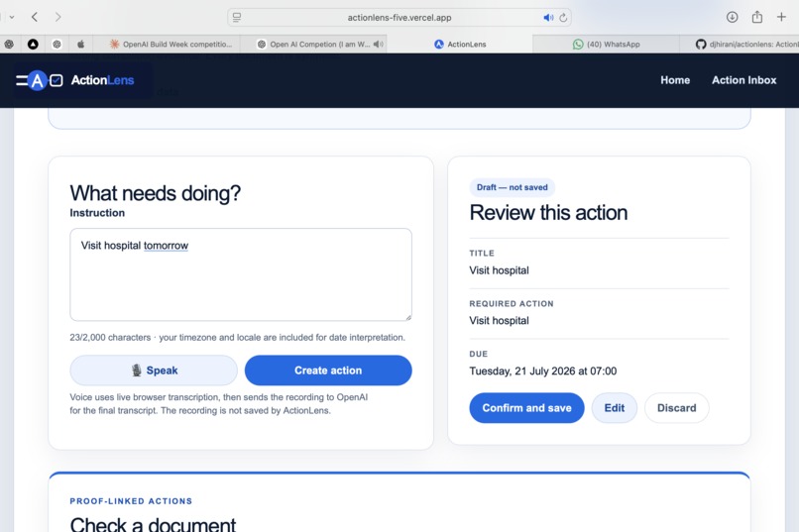Switch to the djhirani/actionlens GitHub tab
The height and width of the screenshot is (532, 799).
pos(740,45)
